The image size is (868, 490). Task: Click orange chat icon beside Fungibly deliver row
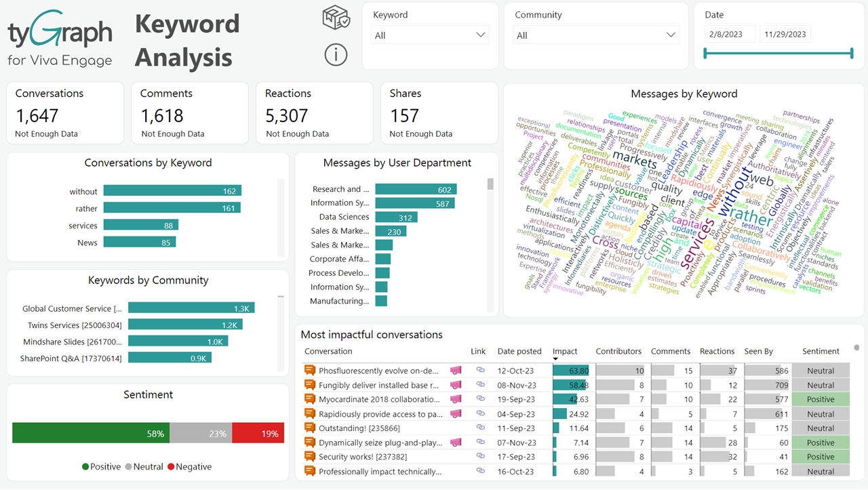310,385
